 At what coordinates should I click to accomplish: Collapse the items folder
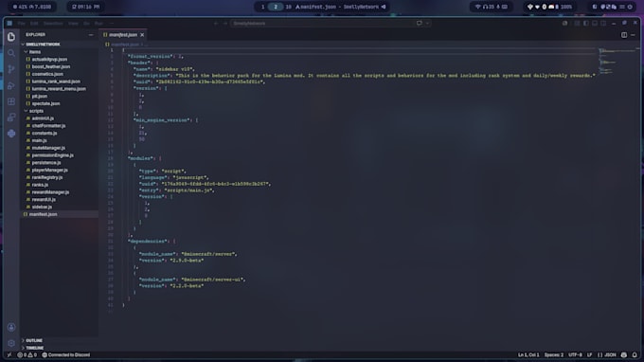34,52
